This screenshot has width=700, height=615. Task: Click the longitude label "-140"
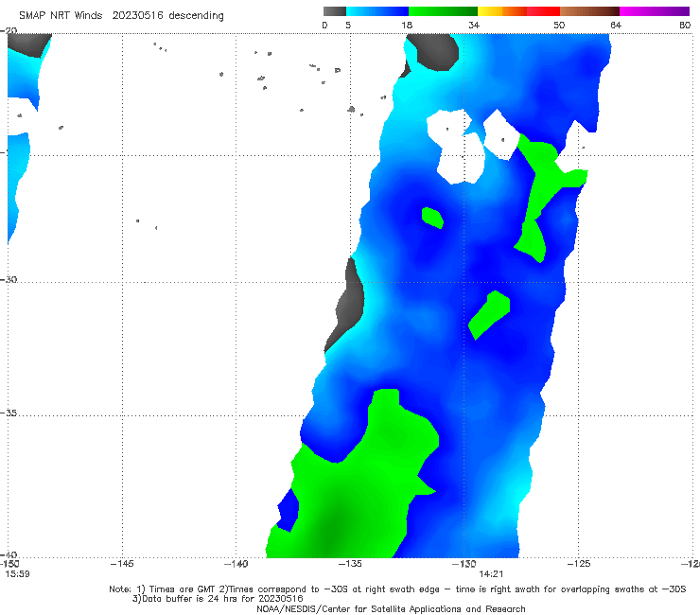click(x=236, y=564)
